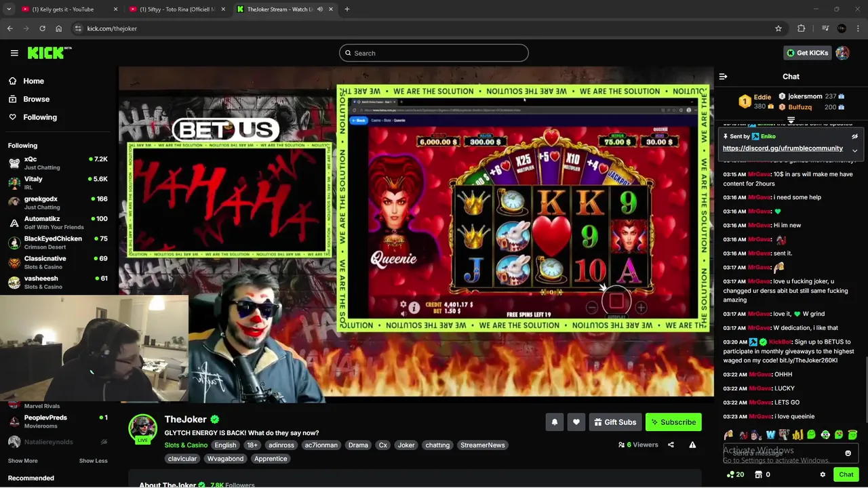
Task: Open Following in sidebar
Action: [40, 117]
